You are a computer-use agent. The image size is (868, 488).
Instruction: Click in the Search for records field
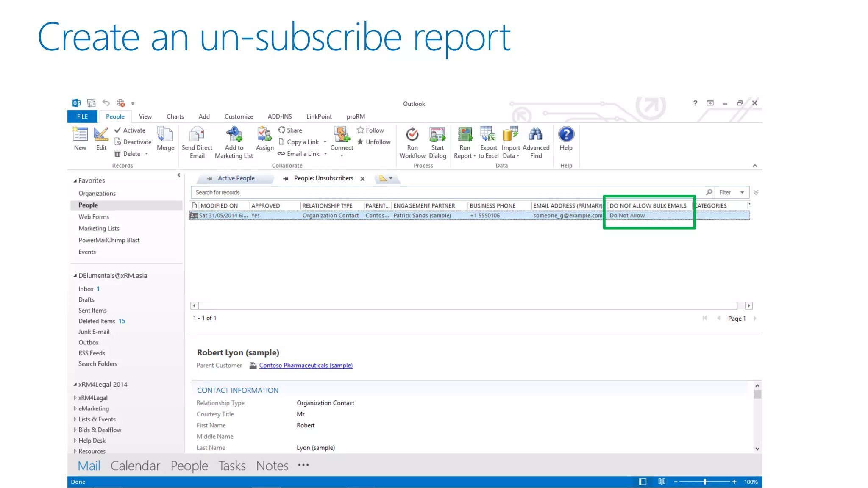(x=447, y=192)
